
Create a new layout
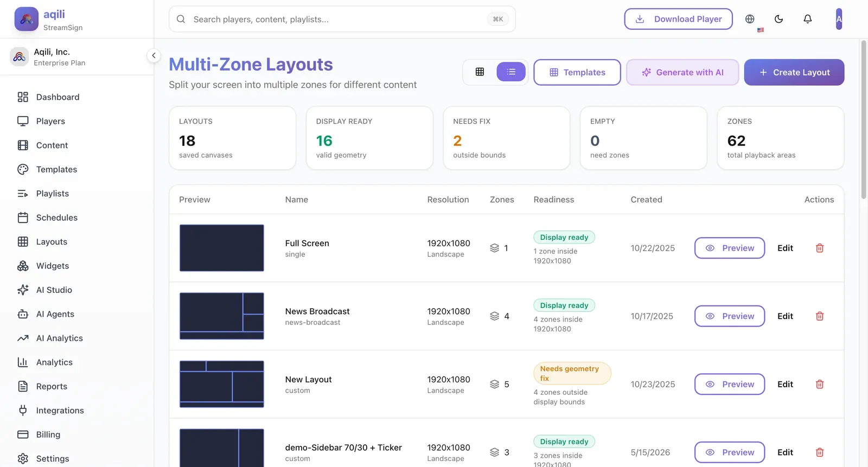tap(794, 72)
